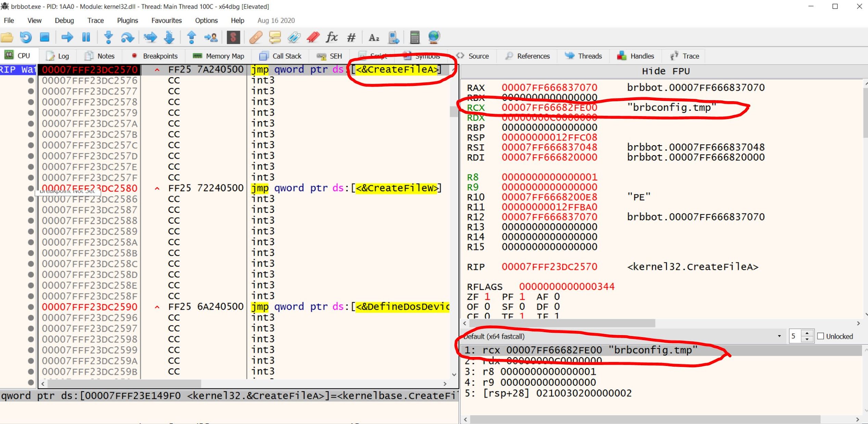Step over the current instruction
Image resolution: width=868 pixels, height=424 pixels.
point(127,38)
